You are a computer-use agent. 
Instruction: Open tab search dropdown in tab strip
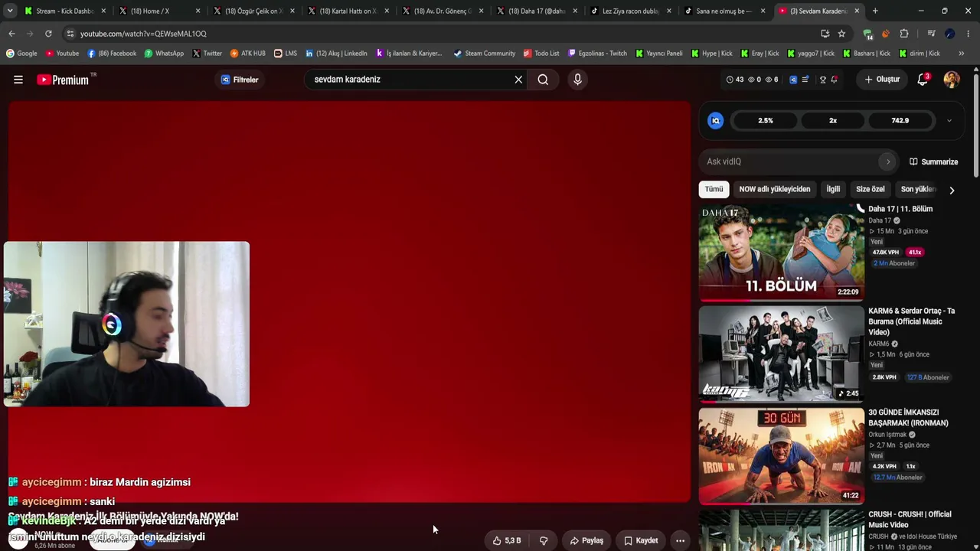(x=10, y=11)
